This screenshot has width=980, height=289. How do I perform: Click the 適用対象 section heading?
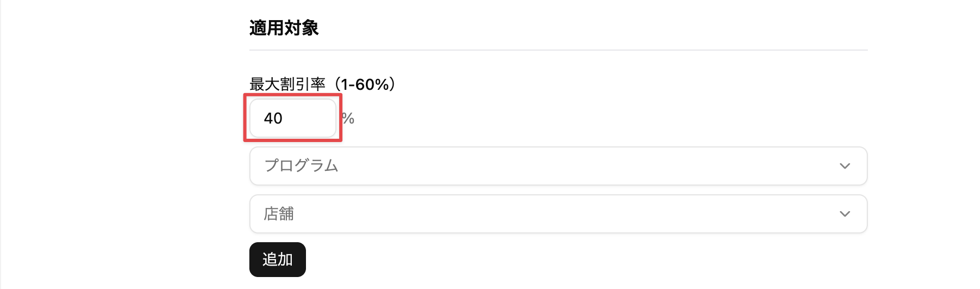coord(284,28)
